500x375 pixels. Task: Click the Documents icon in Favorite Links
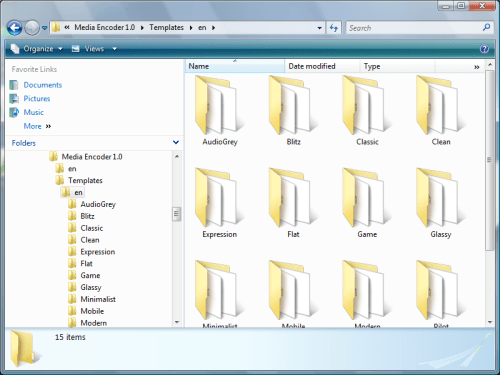click(14, 85)
